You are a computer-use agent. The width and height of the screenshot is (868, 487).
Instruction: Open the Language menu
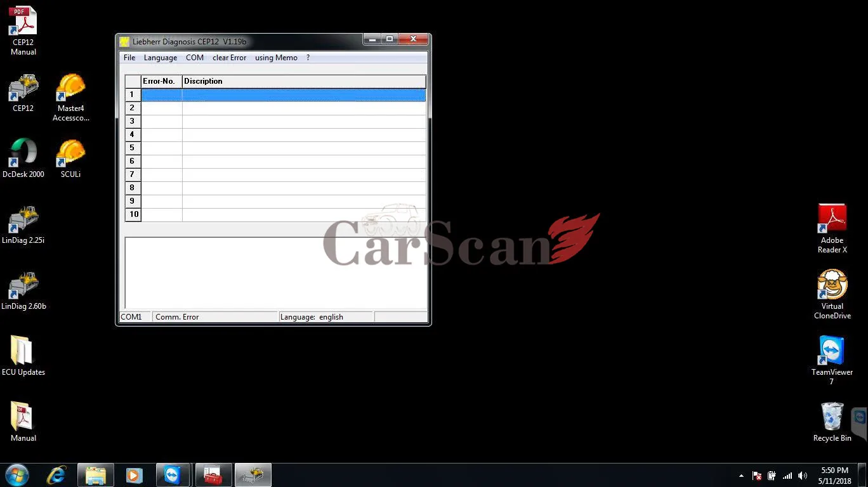point(161,58)
